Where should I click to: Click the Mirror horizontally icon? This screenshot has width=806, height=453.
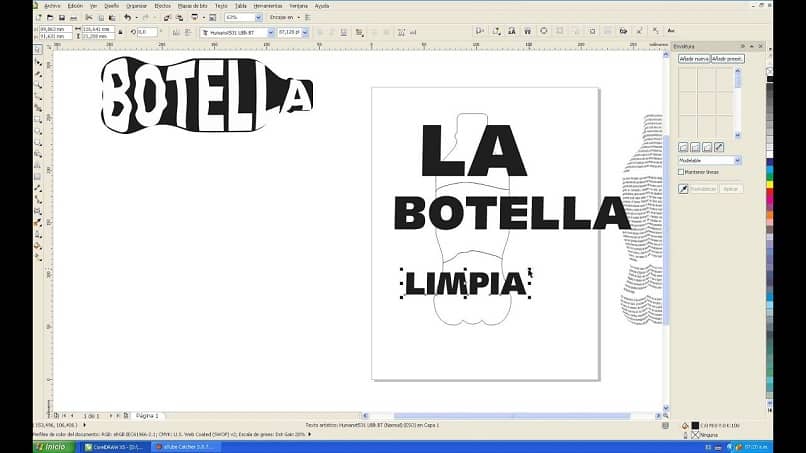tap(176, 32)
